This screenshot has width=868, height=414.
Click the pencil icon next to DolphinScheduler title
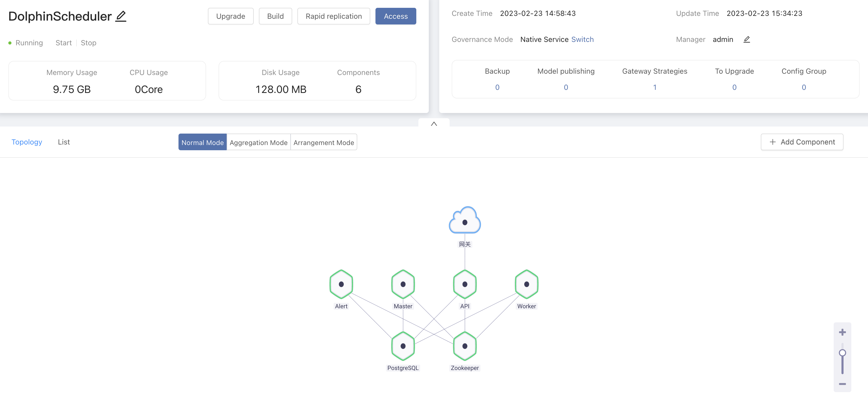pyautogui.click(x=121, y=16)
